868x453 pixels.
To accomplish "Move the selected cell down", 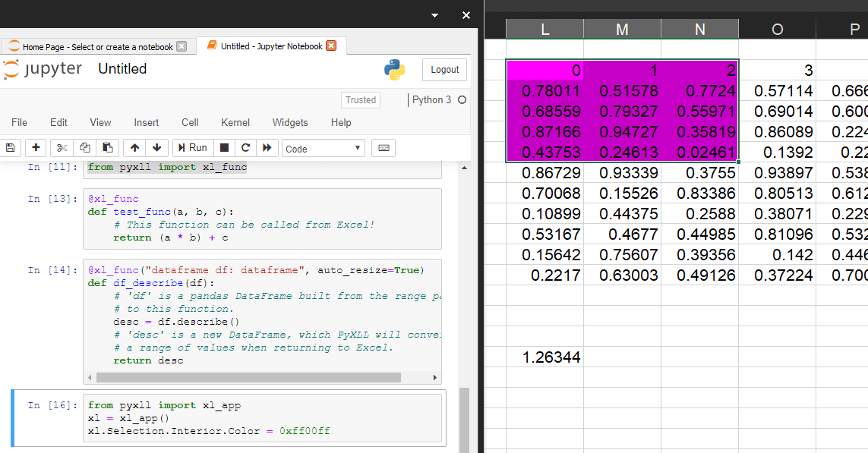I will click(x=156, y=147).
